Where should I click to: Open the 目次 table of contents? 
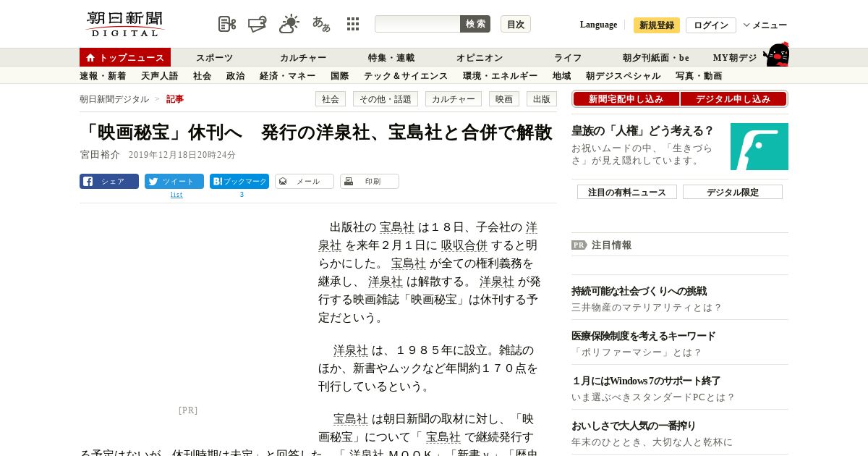click(x=516, y=24)
